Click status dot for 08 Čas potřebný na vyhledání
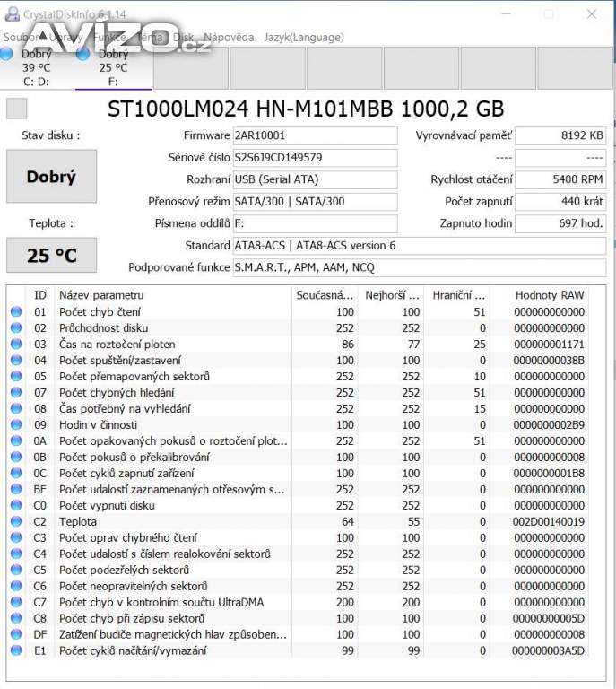This screenshot has width=616, height=689. pyautogui.click(x=16, y=409)
